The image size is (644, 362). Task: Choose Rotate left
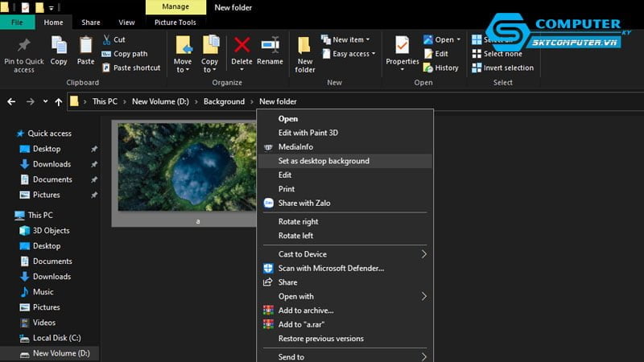[x=345, y=236]
